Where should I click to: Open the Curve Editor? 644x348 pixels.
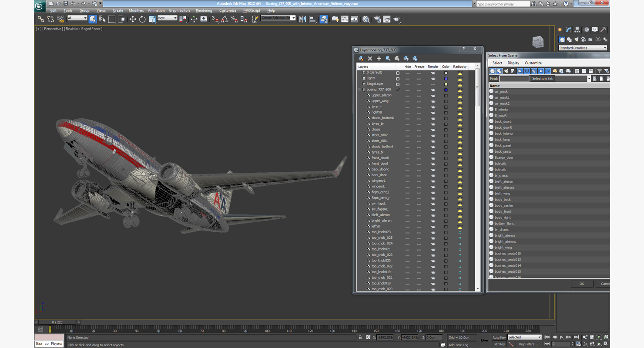click(345, 19)
